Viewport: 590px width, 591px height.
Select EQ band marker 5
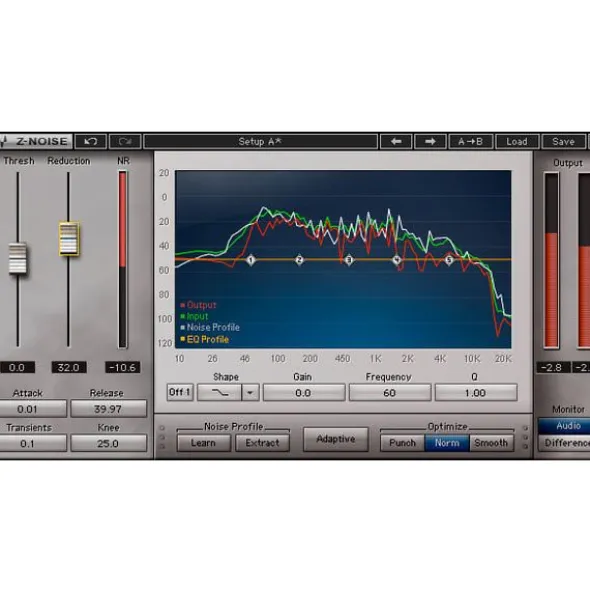pos(449,260)
